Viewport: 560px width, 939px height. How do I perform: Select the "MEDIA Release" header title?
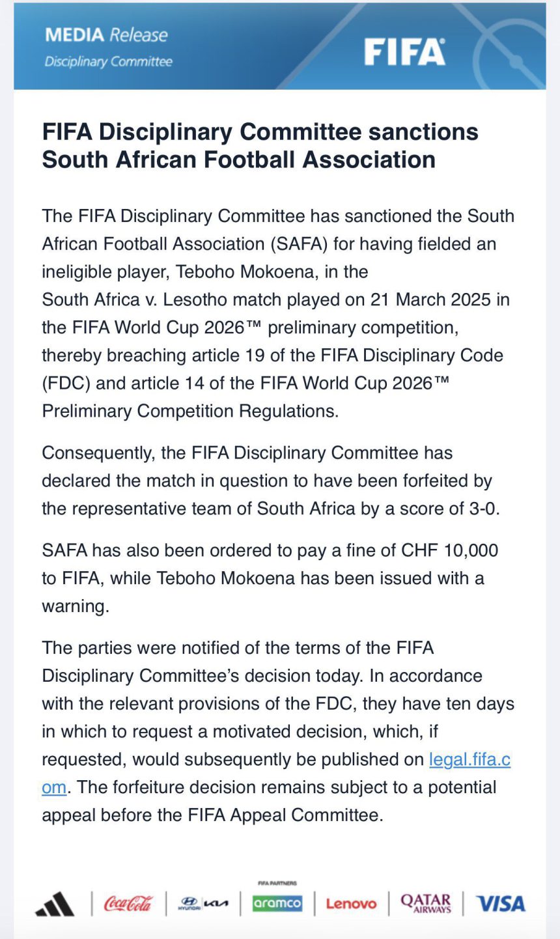click(106, 35)
